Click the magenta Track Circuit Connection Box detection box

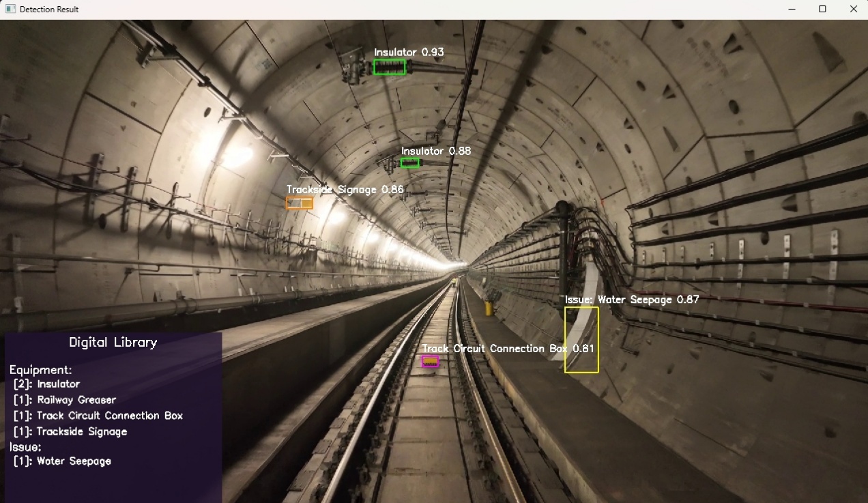430,361
